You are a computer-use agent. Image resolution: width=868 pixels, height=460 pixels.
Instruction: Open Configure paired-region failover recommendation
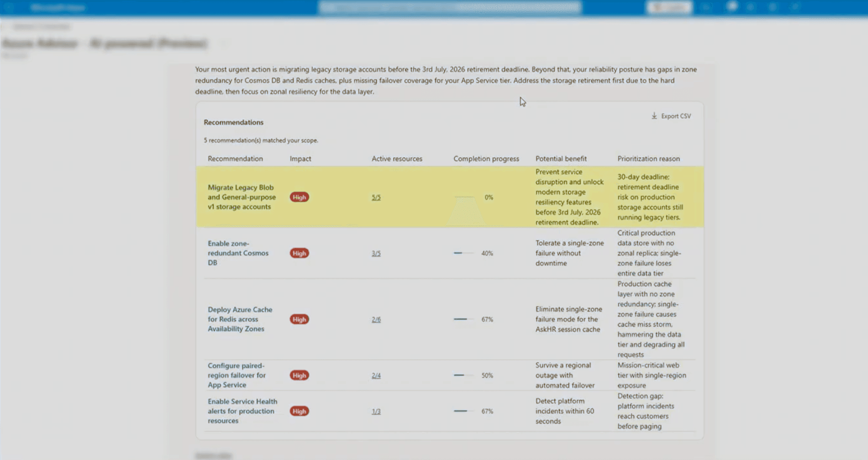(237, 375)
